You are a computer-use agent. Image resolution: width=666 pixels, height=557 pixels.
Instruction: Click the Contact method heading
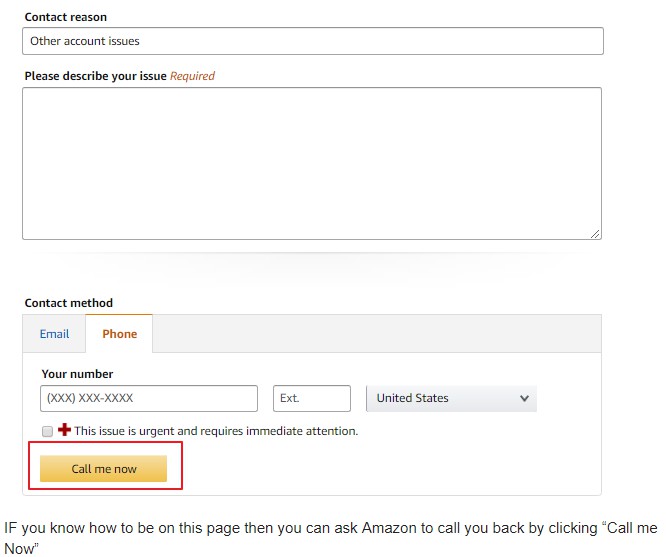pyautogui.click(x=69, y=303)
